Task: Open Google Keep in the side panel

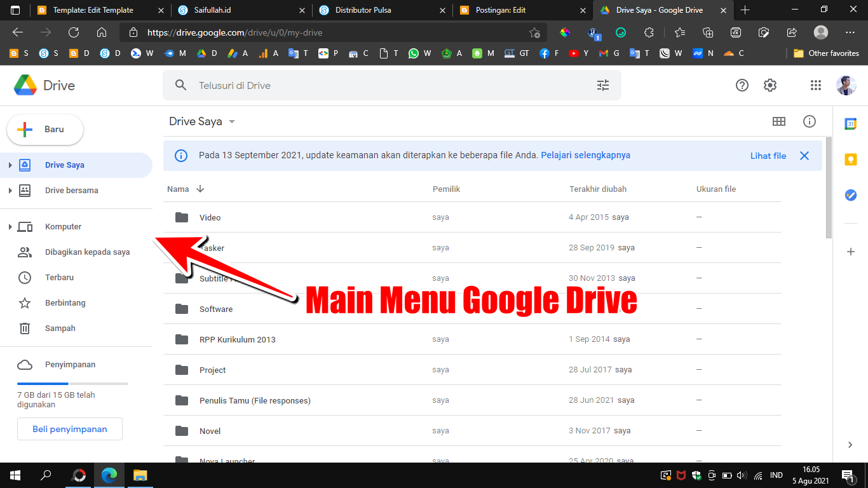Action: click(x=850, y=159)
